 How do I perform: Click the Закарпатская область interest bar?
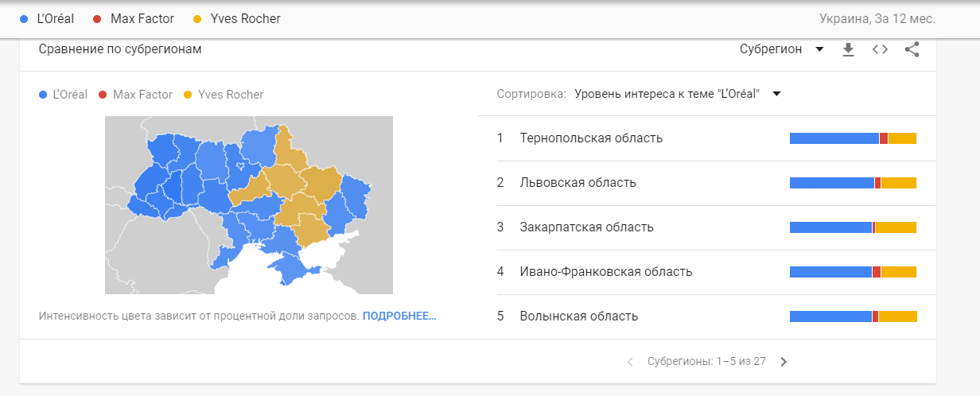click(853, 227)
